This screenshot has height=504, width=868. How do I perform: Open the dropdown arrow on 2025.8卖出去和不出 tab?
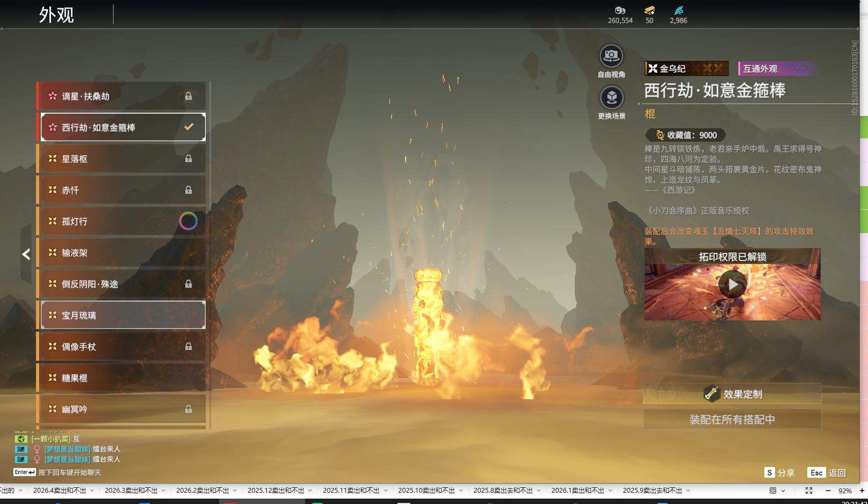(x=539, y=491)
